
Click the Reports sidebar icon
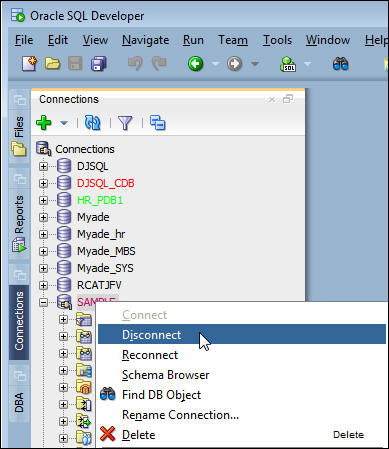19,245
